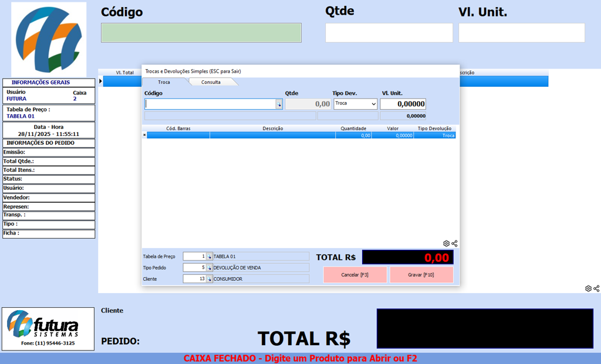
Task: Click the Cliente code number field
Action: [x=194, y=279]
